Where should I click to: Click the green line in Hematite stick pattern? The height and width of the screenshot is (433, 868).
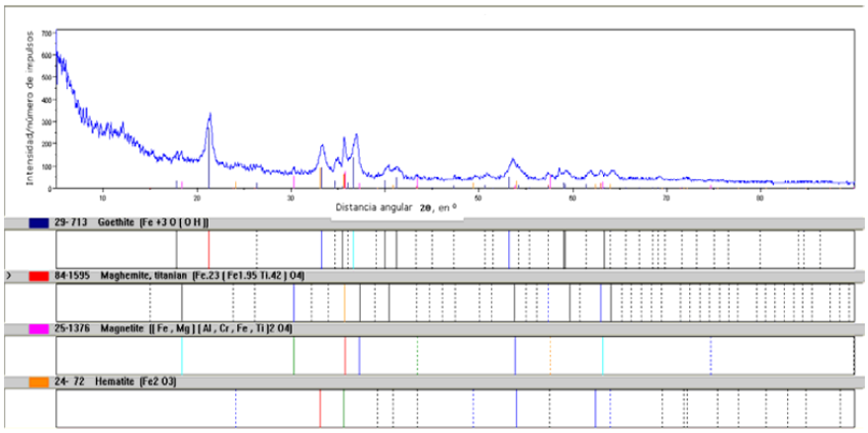coord(343,407)
